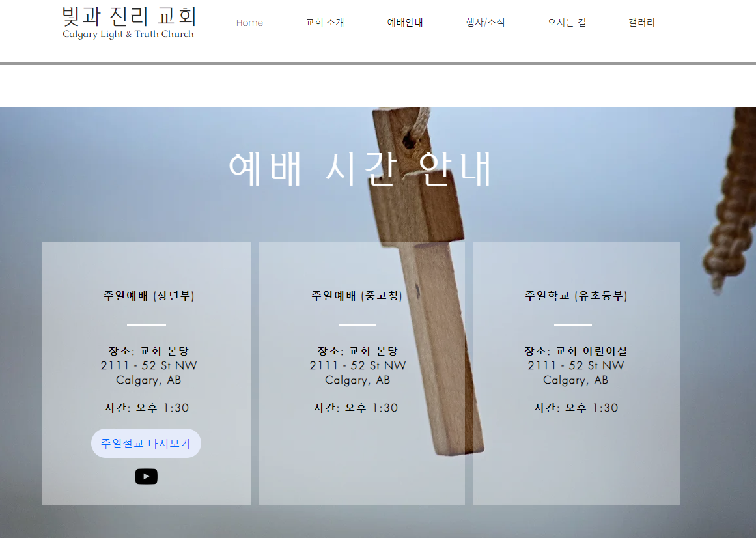The image size is (756, 538).
Task: Click the YouTube icon under the sermon button
Action: coord(146,476)
